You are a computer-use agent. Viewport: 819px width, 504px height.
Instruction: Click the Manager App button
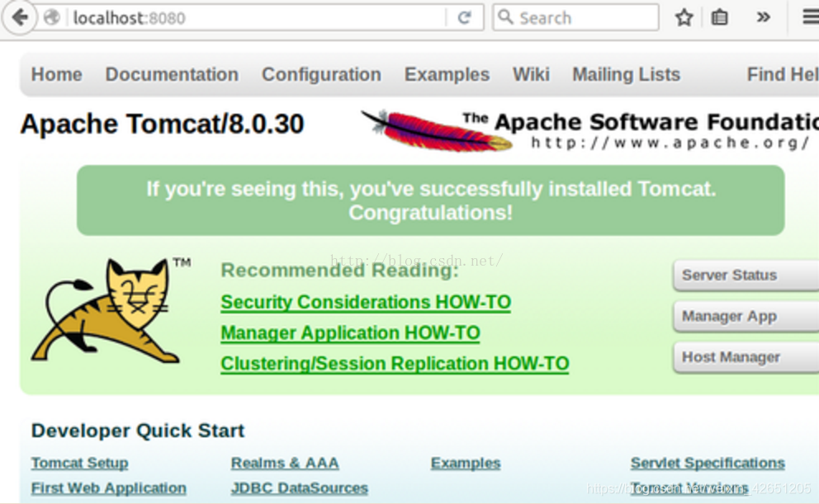(746, 316)
